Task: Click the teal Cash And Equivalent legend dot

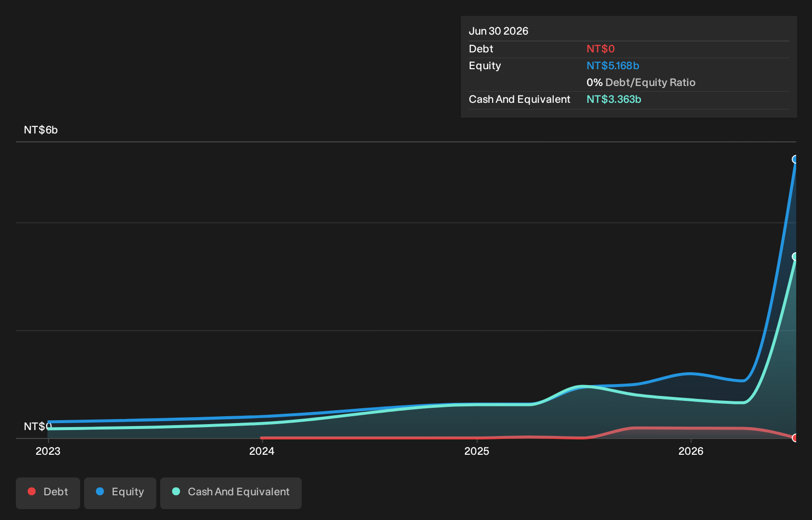Action: (x=176, y=491)
